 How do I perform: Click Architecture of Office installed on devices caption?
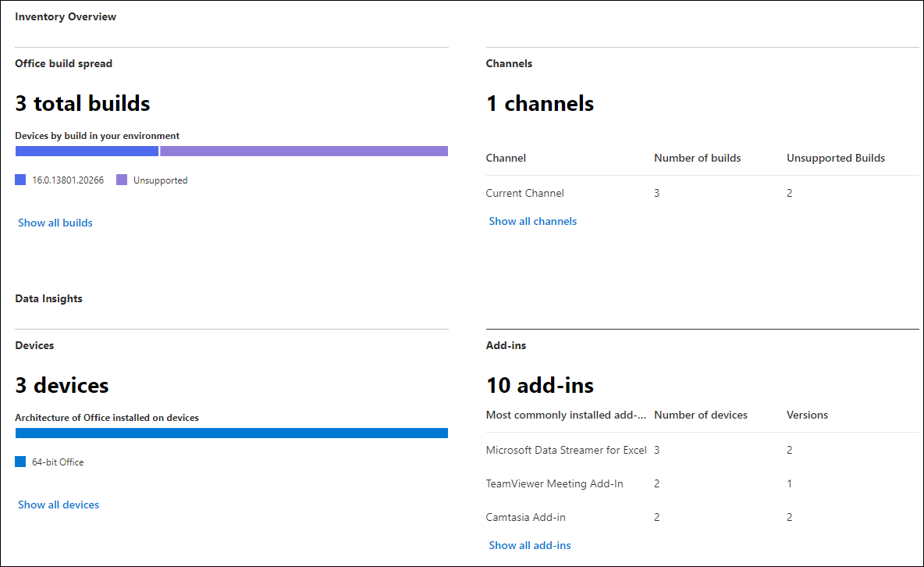point(107,418)
